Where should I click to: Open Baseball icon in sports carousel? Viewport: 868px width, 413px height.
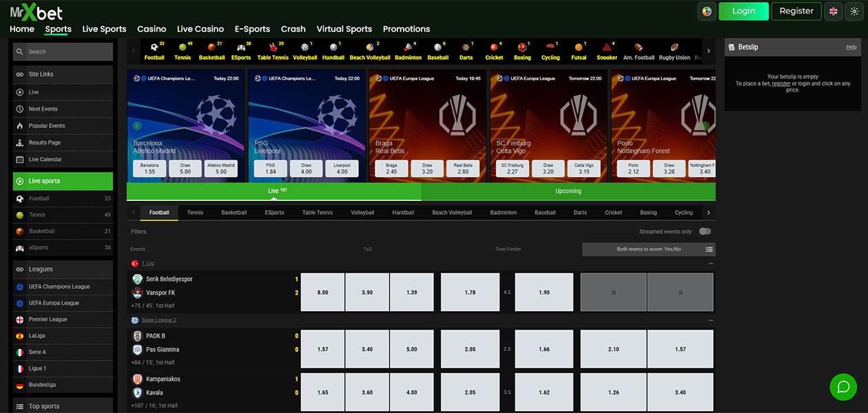pyautogui.click(x=437, y=51)
